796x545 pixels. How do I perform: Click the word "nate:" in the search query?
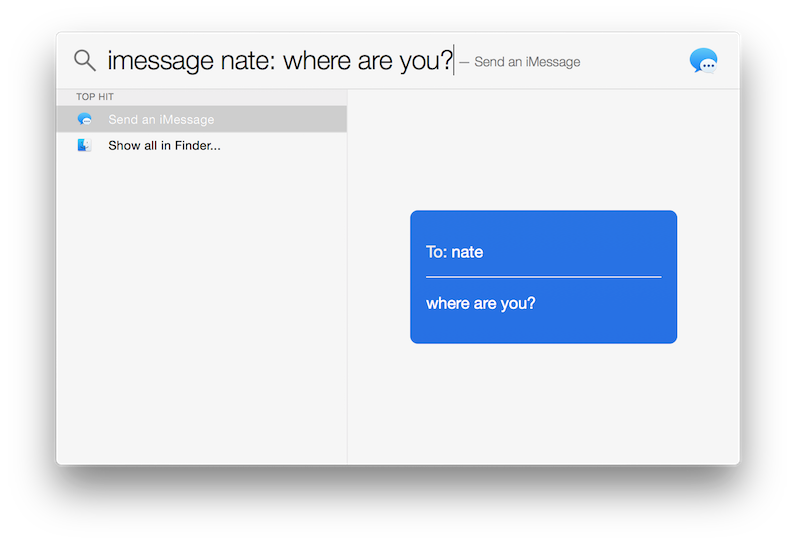pos(247,61)
